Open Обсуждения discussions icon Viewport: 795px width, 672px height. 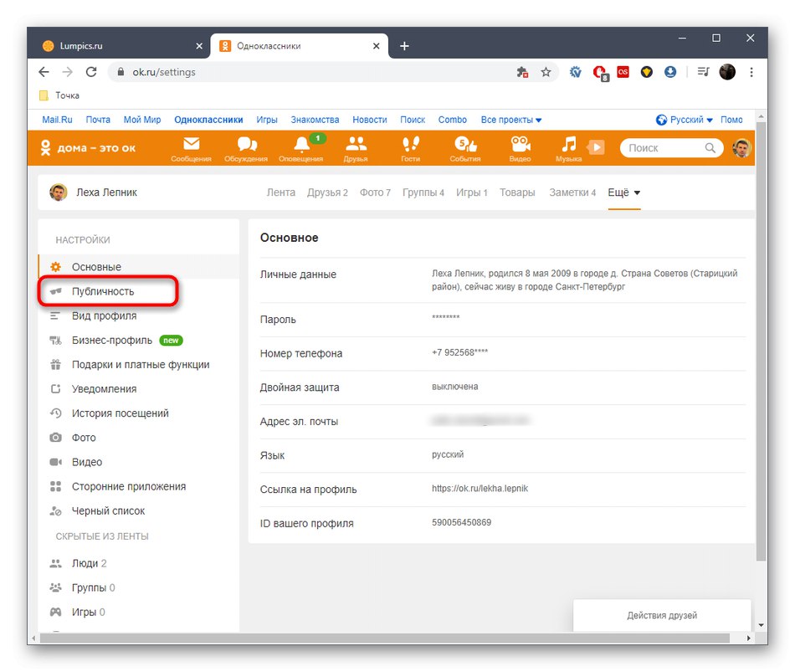point(246,149)
